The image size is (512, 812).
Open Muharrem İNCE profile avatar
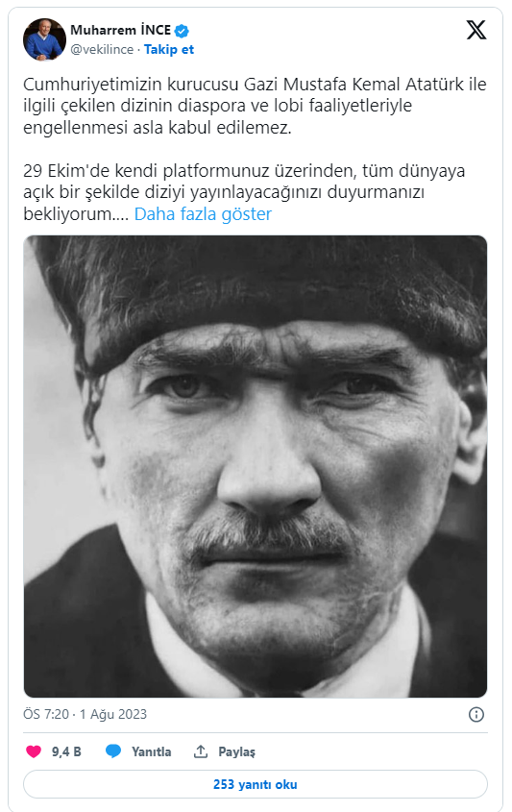(x=44, y=39)
